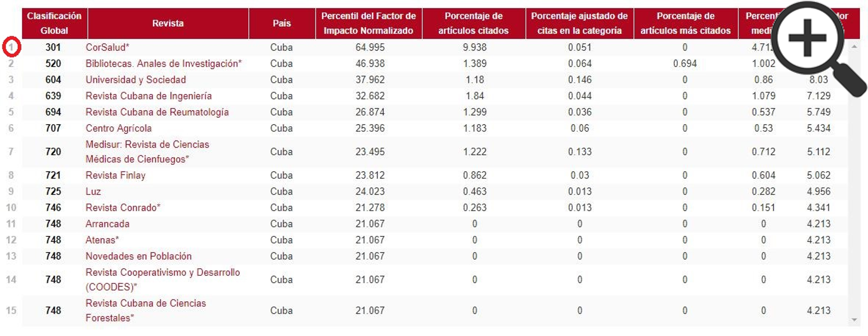This screenshot has height=336, width=868.
Task: Open the Arrancada journal link
Action: tap(107, 224)
